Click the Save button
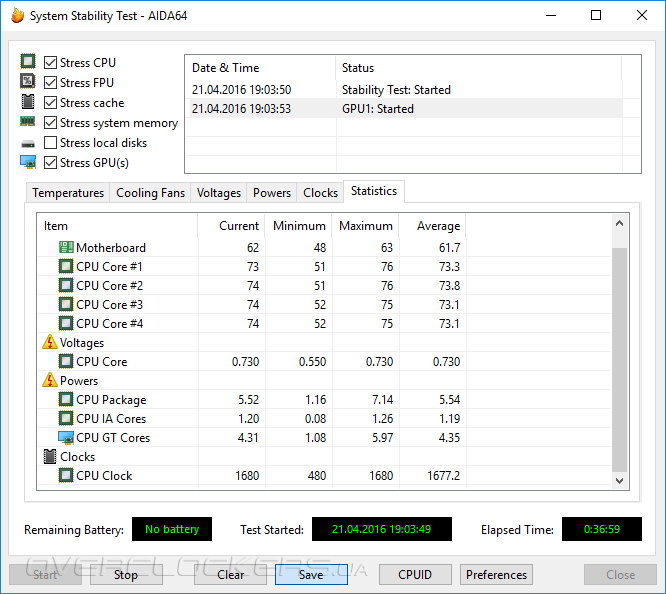This screenshot has height=594, width=666. coord(311,574)
